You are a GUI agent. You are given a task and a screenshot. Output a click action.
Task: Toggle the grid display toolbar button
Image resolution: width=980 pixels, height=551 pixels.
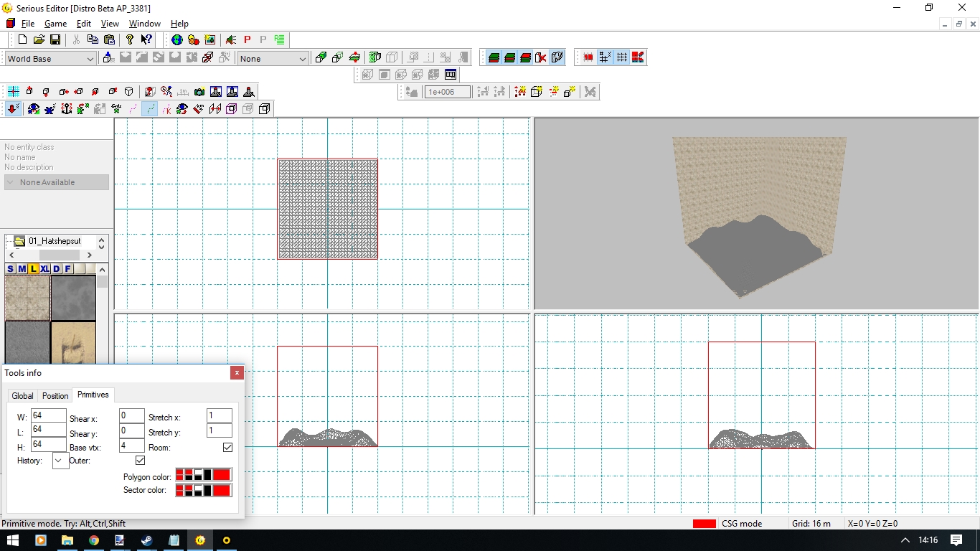pyautogui.click(x=621, y=57)
